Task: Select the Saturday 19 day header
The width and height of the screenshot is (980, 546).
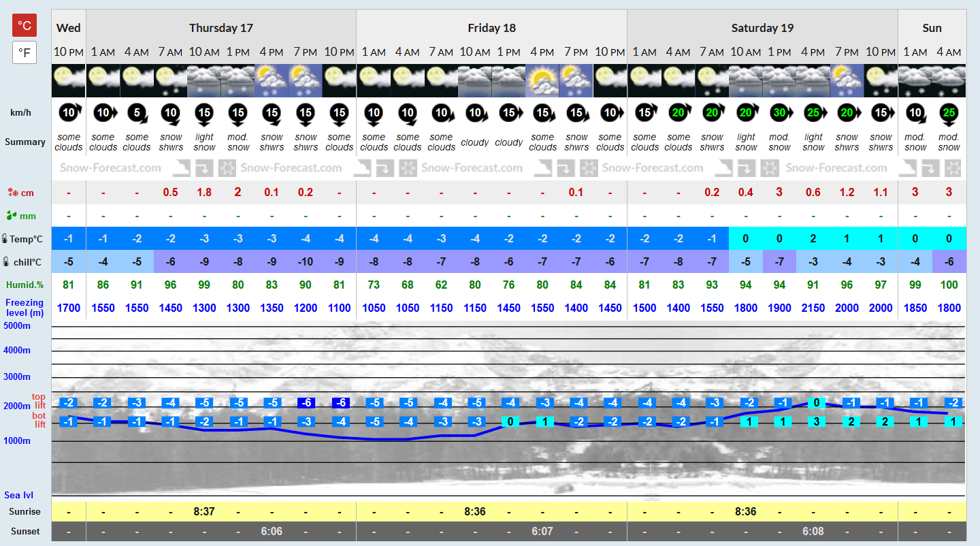Action: point(762,28)
